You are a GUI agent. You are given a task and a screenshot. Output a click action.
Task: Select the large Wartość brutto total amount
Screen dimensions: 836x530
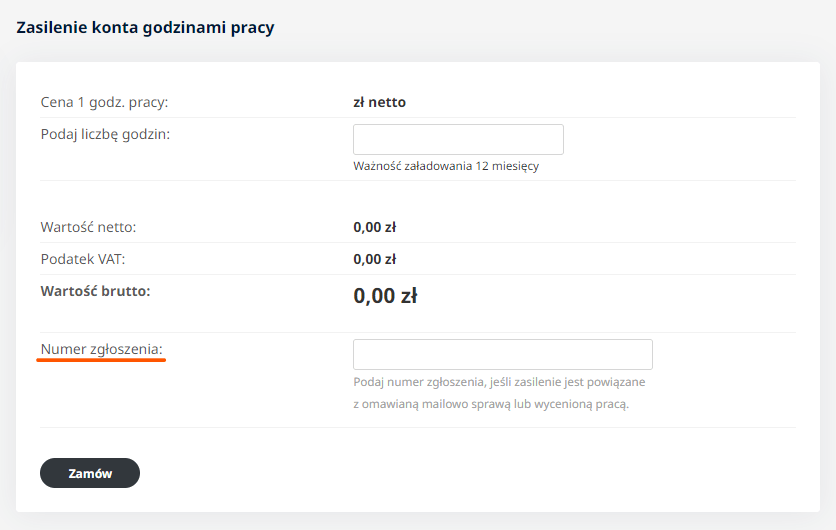(x=385, y=296)
